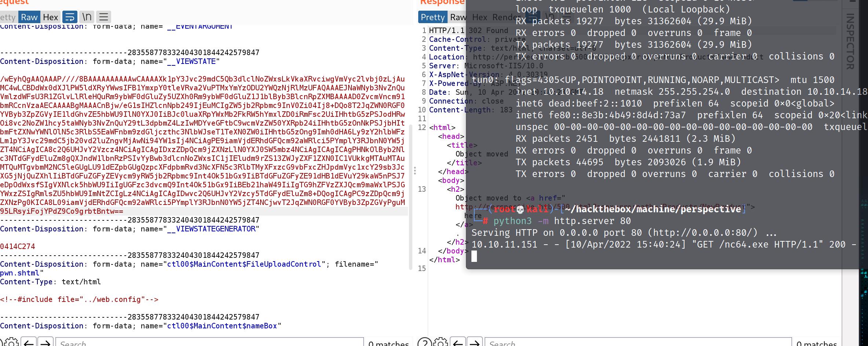Expand the INSPECTOR side panel
Image resolution: width=868 pixels, height=346 pixels.
point(850,41)
